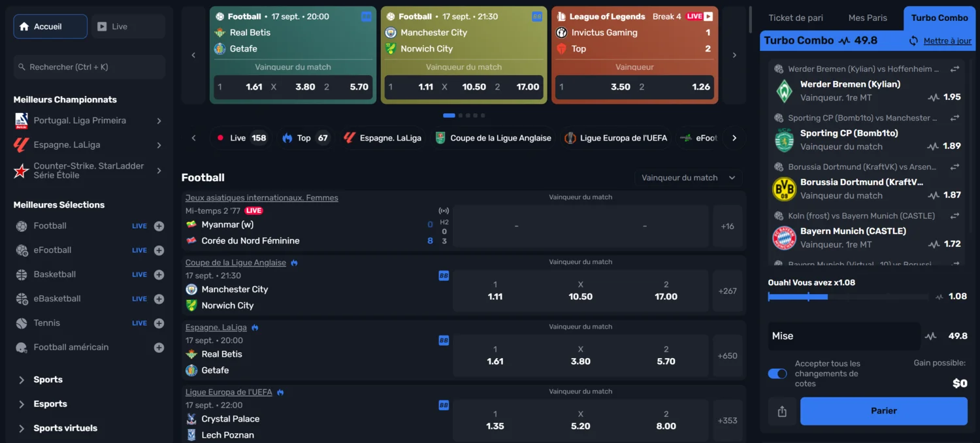Click the plus icon next to eFootball

[x=159, y=250]
